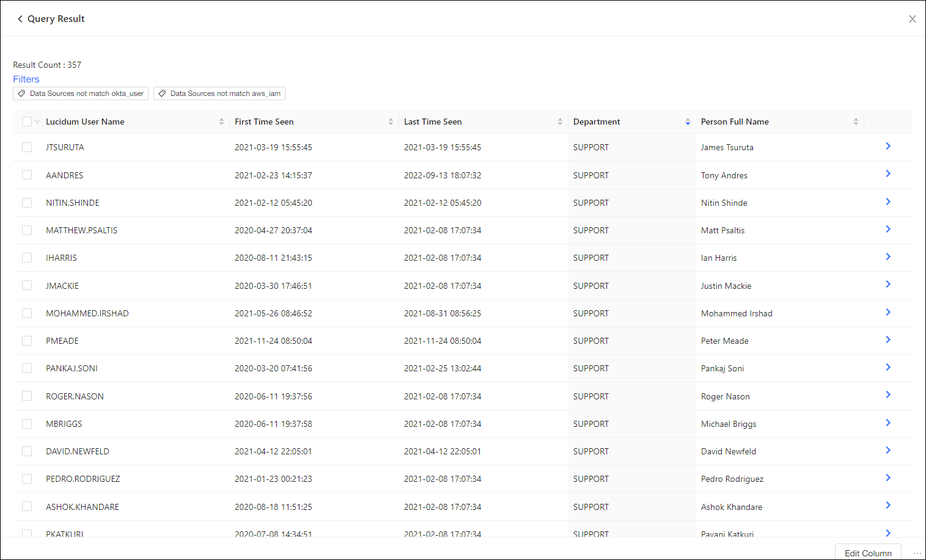Select checkbox for JTSURUTA row
The image size is (926, 560).
[27, 147]
